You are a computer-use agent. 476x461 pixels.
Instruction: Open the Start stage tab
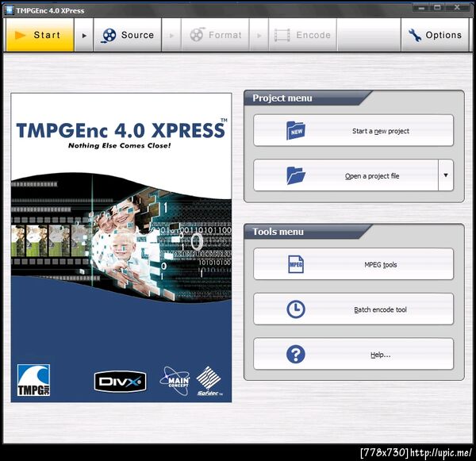[40, 35]
